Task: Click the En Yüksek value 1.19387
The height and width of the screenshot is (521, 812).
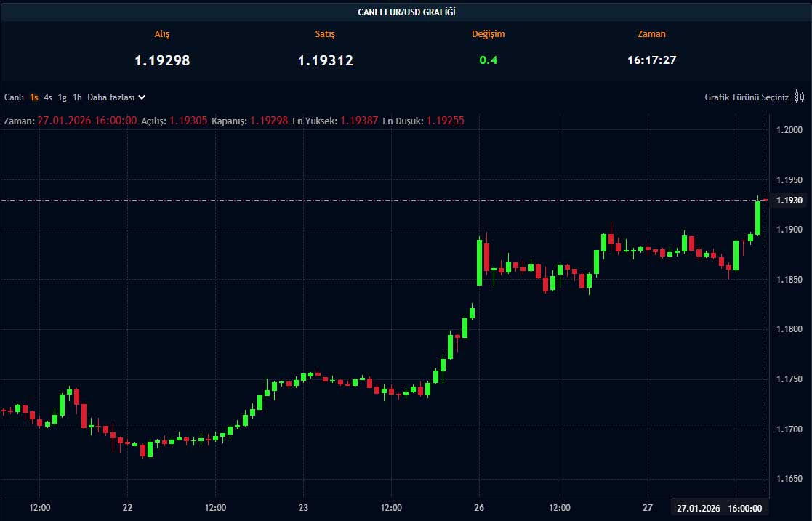Action: [358, 121]
